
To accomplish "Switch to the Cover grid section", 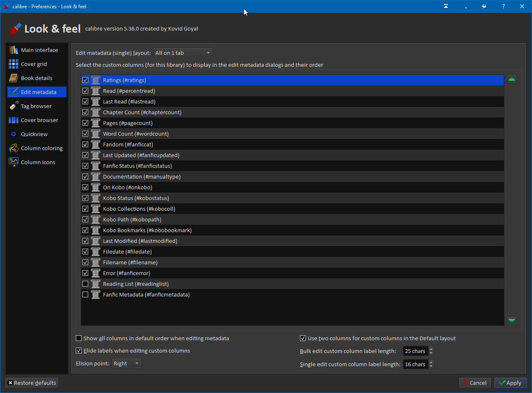I will tap(37, 64).
